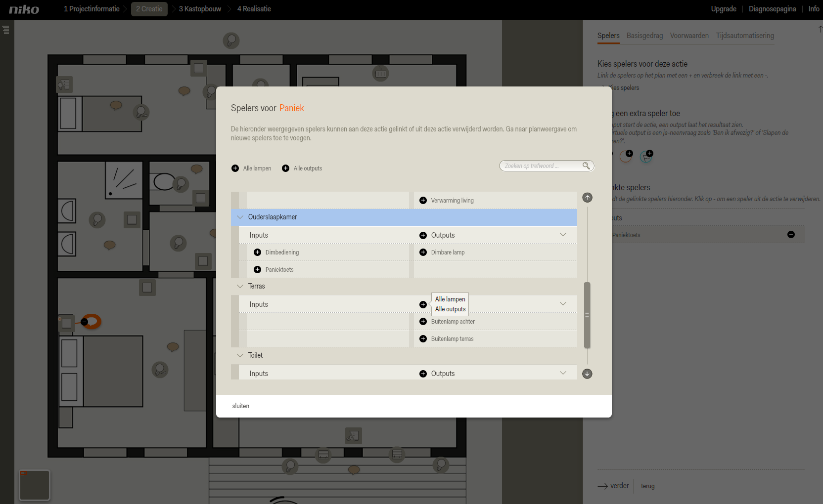Click the thumbnail at bottom left

click(35, 485)
